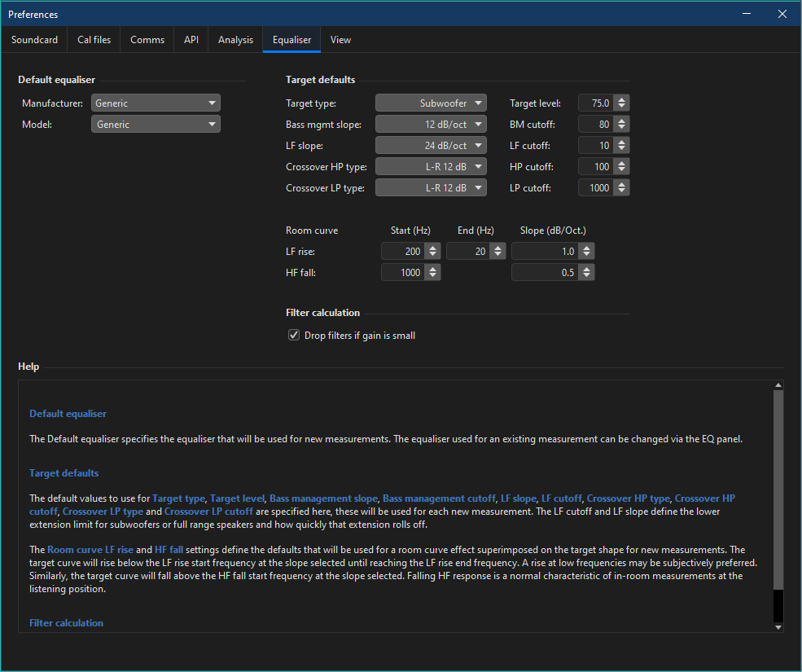Decrease BM cutoff with down arrow

click(622, 128)
